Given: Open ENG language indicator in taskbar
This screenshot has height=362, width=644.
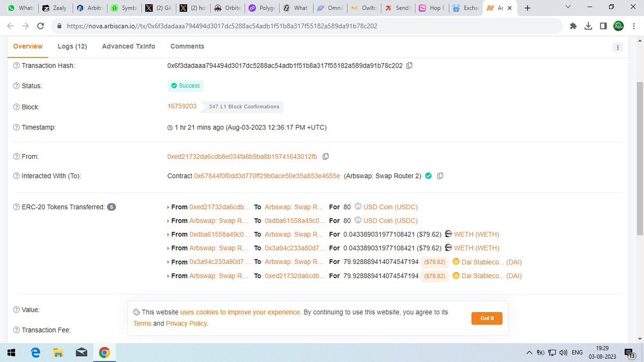Looking at the screenshot, I should (x=577, y=352).
